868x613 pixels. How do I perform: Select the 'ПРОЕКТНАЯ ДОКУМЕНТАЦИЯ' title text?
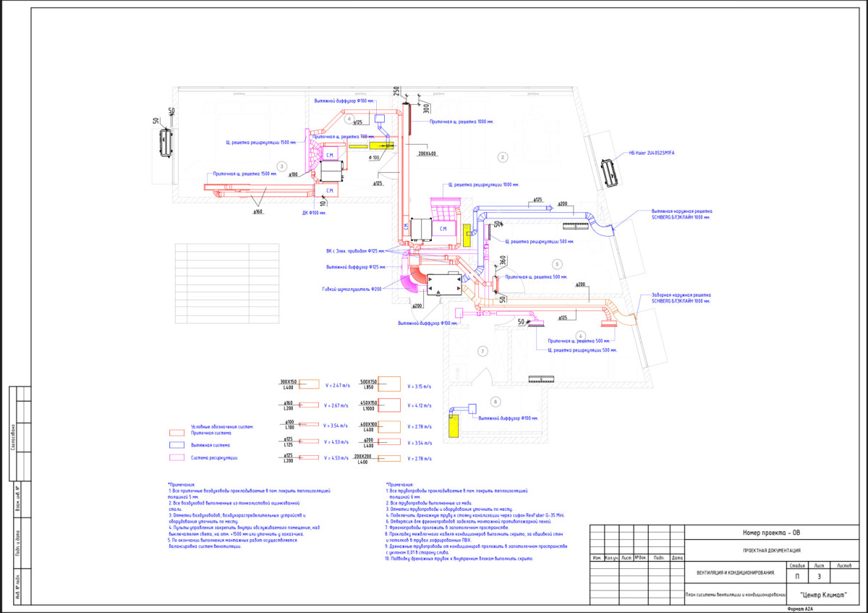point(770,551)
